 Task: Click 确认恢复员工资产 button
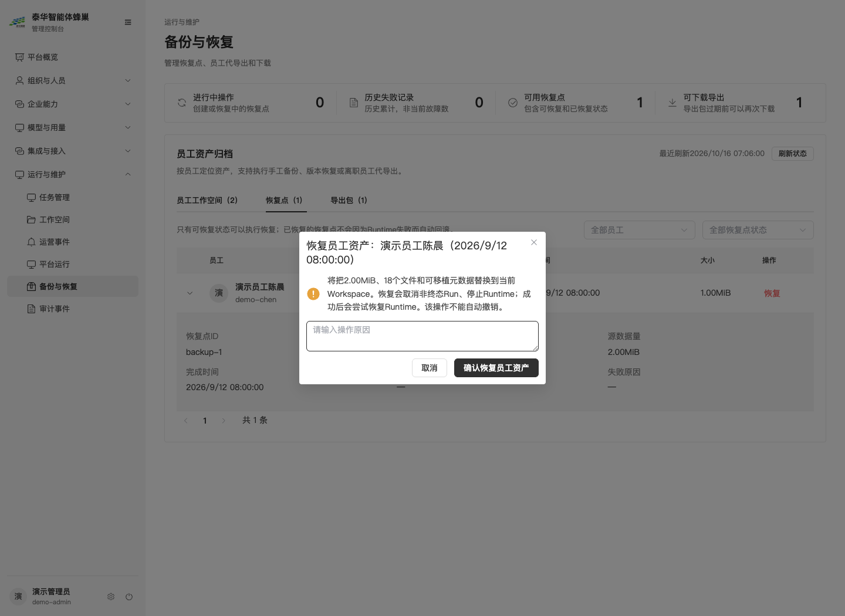pos(496,368)
